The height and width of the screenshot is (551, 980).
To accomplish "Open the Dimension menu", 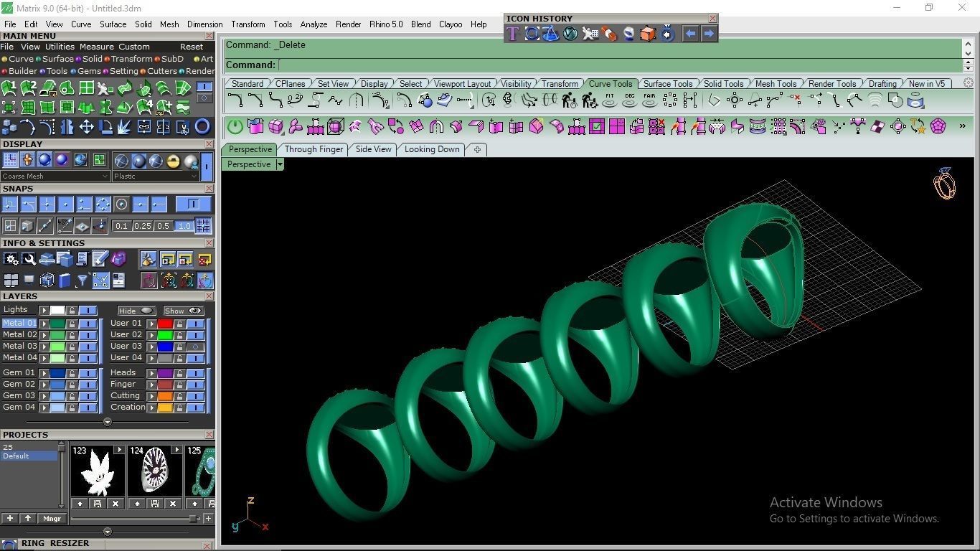I will [204, 24].
